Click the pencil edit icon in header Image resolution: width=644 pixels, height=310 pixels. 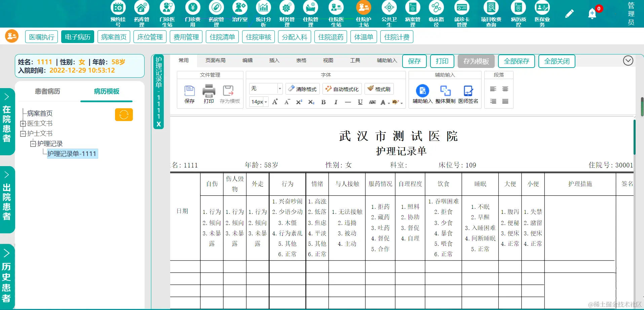569,14
